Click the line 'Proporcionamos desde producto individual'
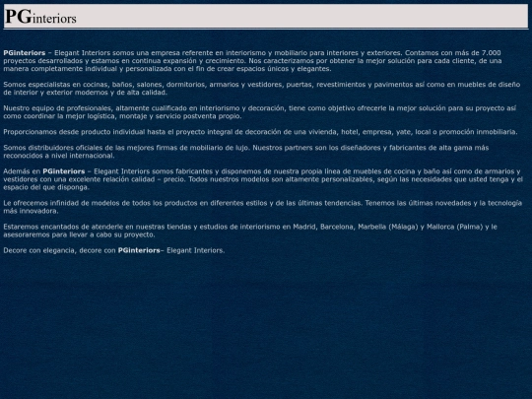The height and width of the screenshot is (399, 532). pyautogui.click(x=260, y=132)
